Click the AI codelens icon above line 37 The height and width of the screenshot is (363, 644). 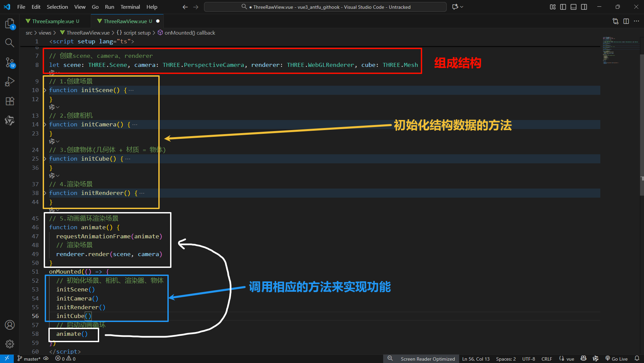(52, 176)
